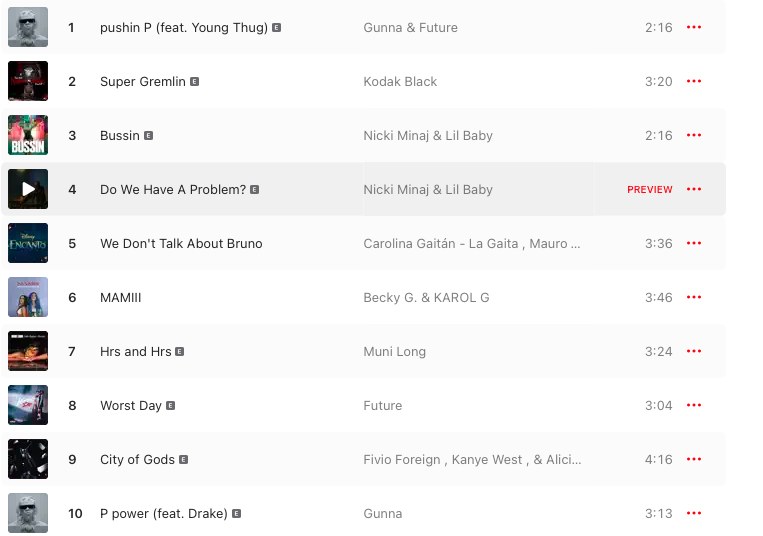Open more options for Super Gremlin
Viewport: 763px width, 536px height.
(694, 81)
